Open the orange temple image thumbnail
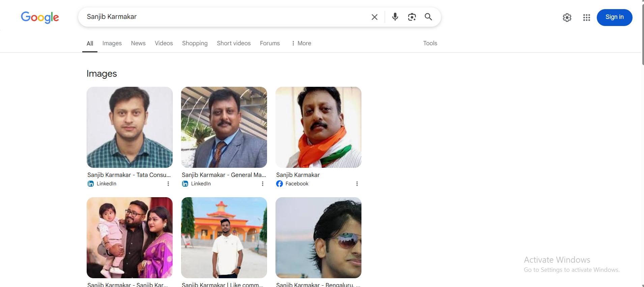 coord(224,237)
